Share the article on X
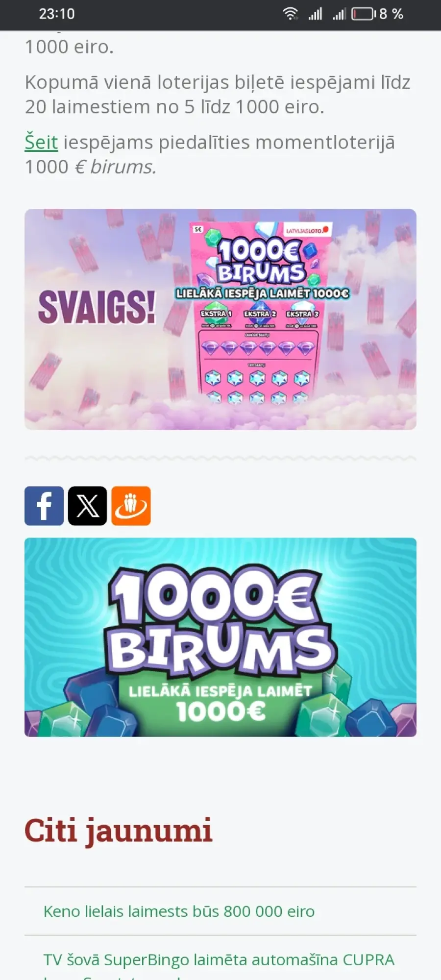The image size is (441, 980). click(88, 506)
